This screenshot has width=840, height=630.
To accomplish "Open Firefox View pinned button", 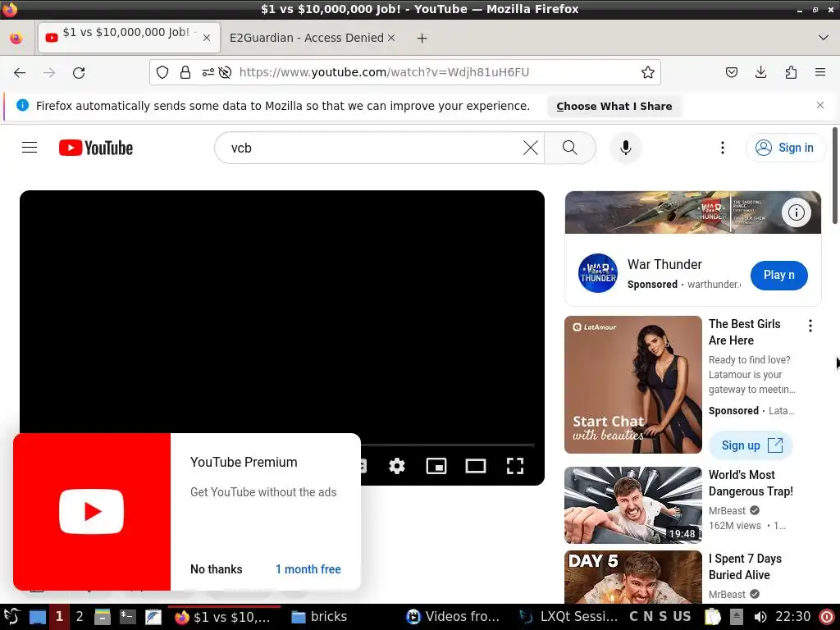I will coord(16,38).
